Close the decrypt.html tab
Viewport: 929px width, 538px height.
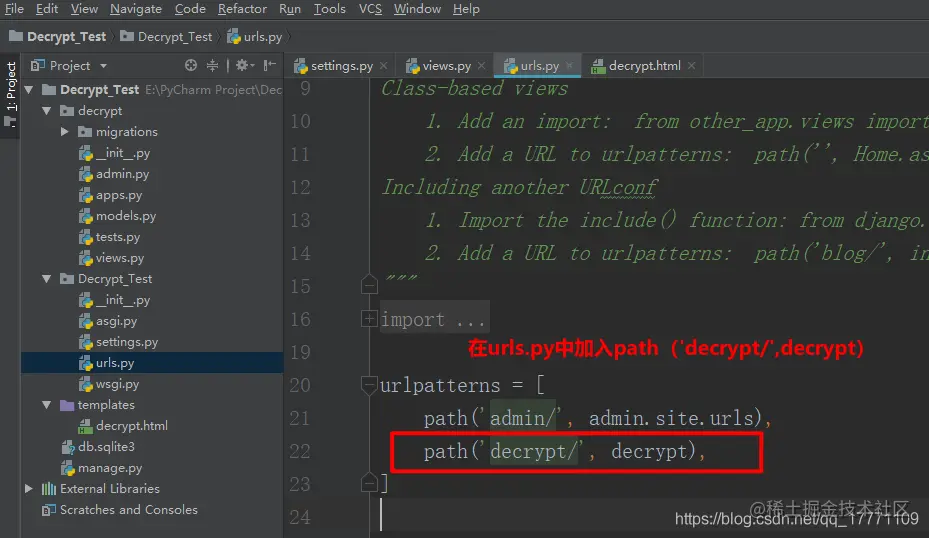[691, 66]
